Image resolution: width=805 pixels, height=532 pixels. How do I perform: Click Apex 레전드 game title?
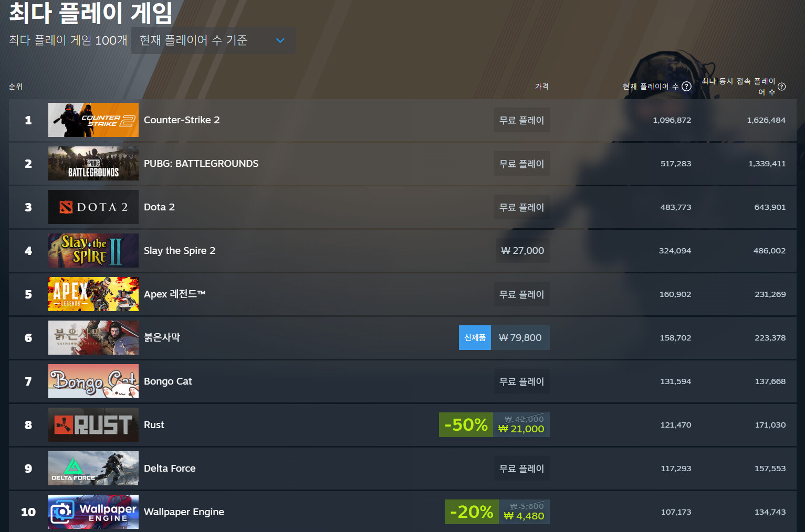point(174,294)
